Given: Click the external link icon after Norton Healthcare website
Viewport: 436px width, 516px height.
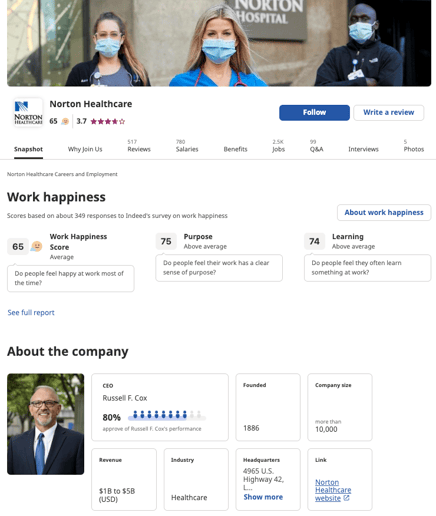Looking at the screenshot, I should click(x=346, y=498).
